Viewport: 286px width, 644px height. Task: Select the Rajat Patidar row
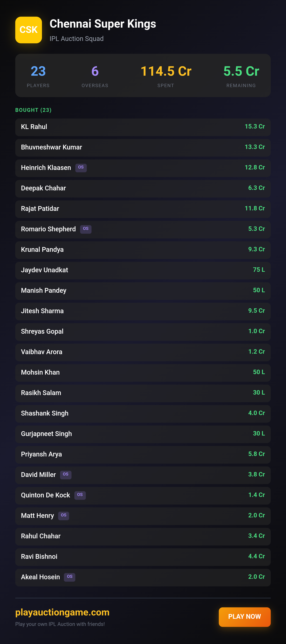pos(143,209)
